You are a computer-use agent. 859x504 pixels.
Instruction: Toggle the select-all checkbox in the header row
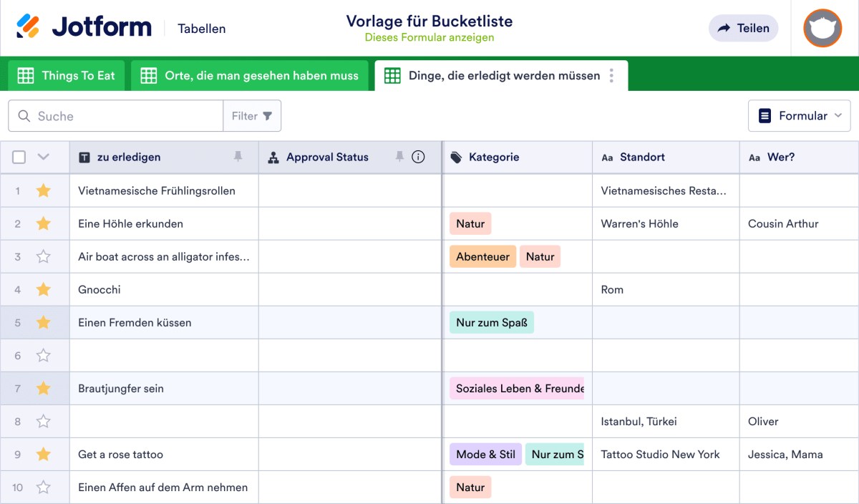[x=18, y=157]
